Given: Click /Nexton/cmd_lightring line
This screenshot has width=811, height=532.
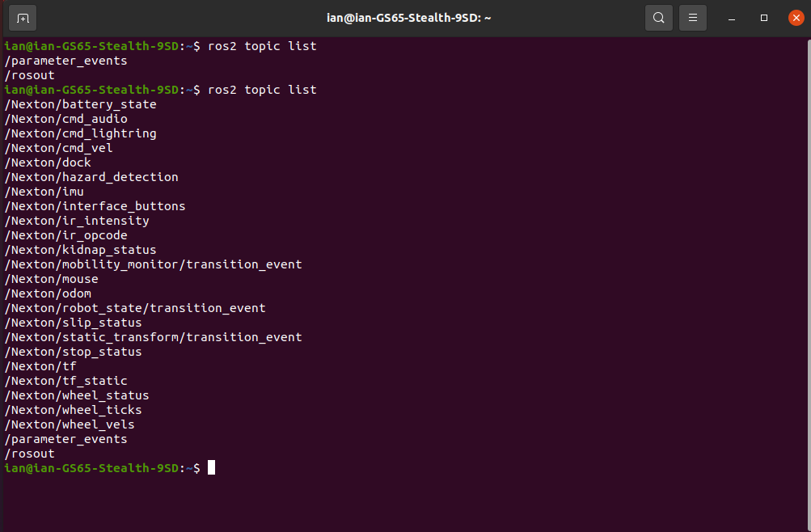Looking at the screenshot, I should click(81, 133).
